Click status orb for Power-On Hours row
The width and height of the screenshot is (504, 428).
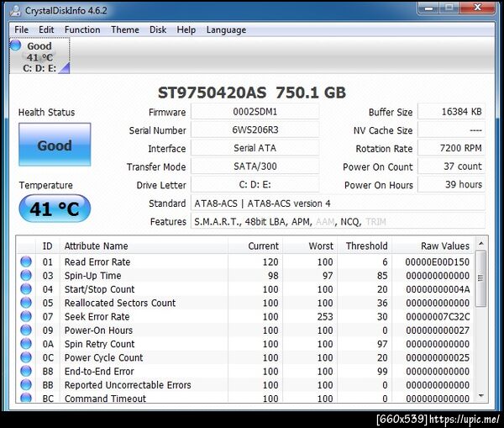click(x=26, y=330)
